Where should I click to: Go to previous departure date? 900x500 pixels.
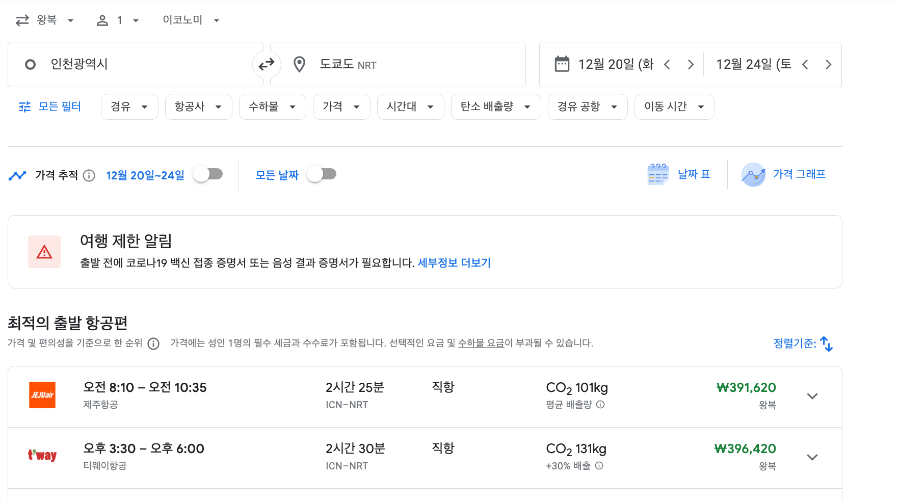667,64
